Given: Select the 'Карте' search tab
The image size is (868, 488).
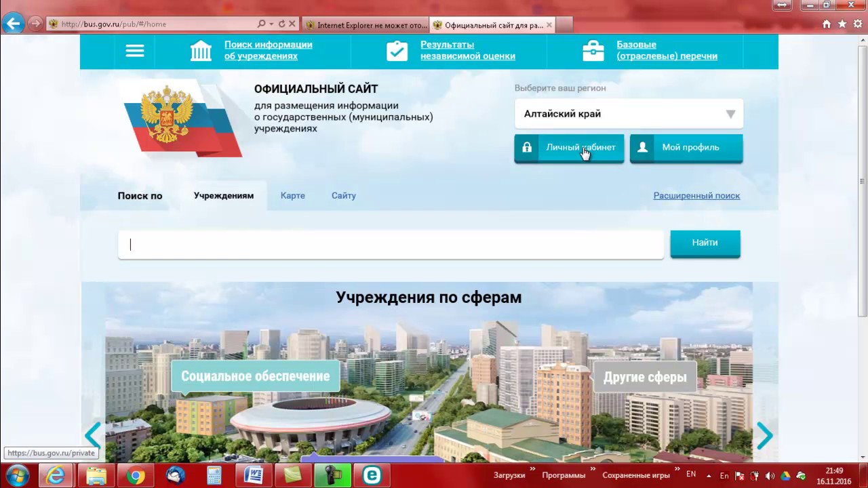Looking at the screenshot, I should click(293, 195).
